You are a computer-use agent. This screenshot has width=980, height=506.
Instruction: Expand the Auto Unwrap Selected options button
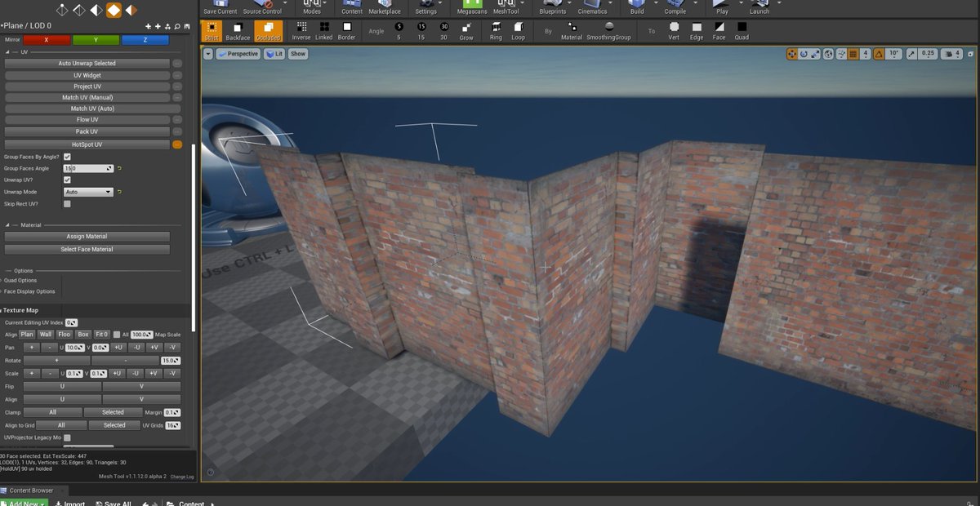click(177, 64)
